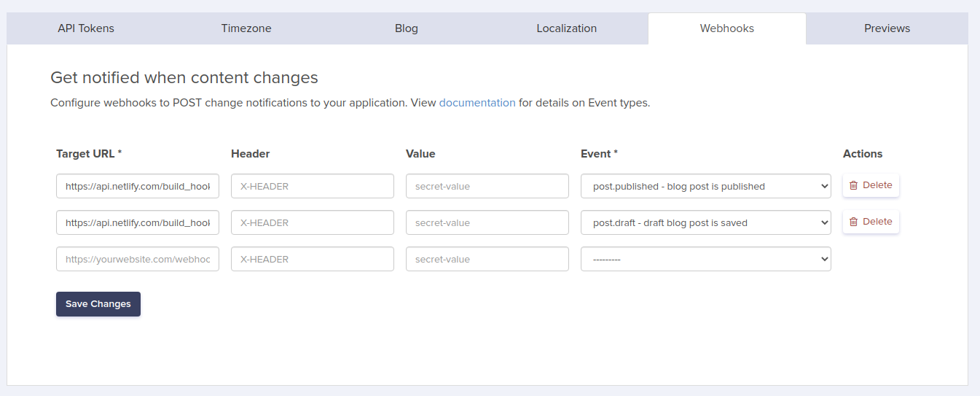Expand the empty event dropdown in third row
This screenshot has height=396, width=980.
click(x=705, y=259)
